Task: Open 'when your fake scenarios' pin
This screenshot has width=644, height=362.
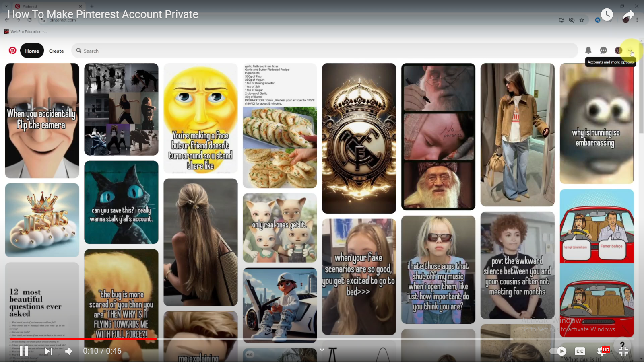Action: tap(359, 277)
